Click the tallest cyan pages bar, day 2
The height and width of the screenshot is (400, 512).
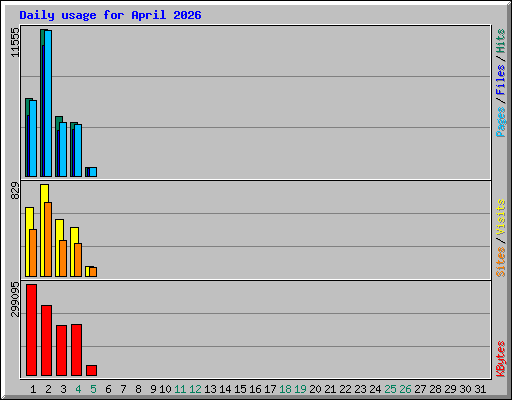[x=48, y=103]
